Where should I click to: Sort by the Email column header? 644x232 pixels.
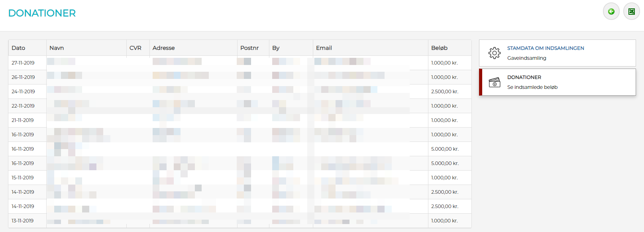click(324, 48)
